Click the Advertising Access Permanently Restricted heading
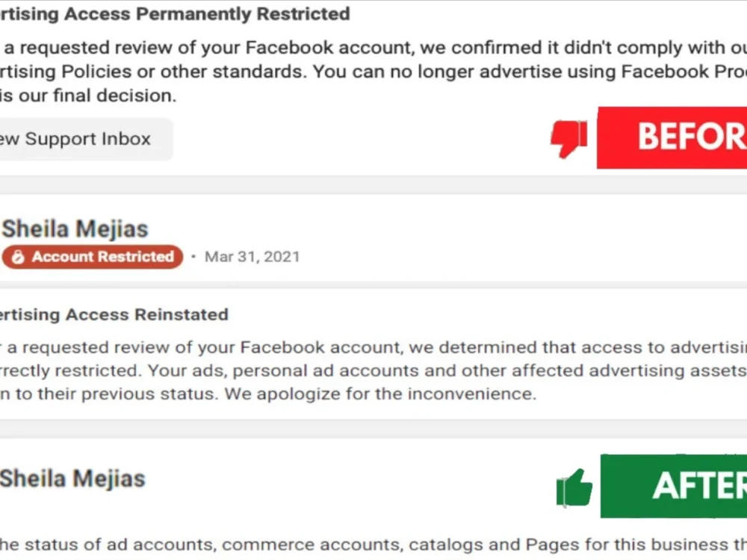 [175, 13]
